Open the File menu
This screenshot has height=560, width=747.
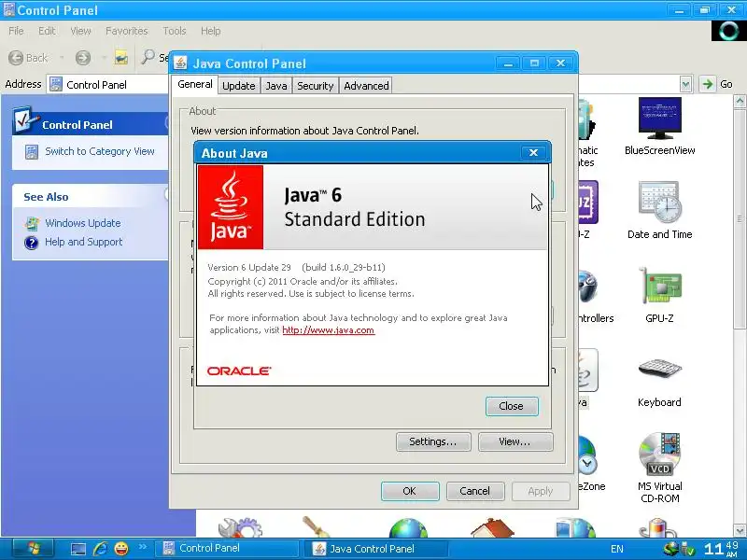pyautogui.click(x=16, y=31)
